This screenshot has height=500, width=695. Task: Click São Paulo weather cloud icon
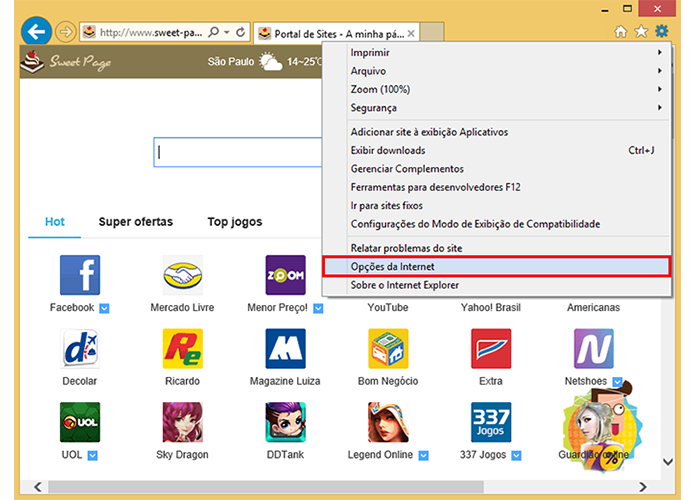(270, 62)
